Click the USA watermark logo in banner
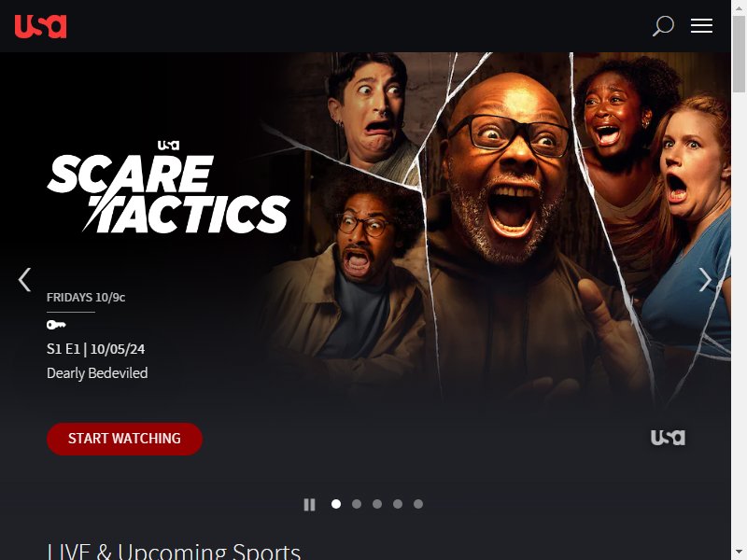The height and width of the screenshot is (560, 747). 668,437
